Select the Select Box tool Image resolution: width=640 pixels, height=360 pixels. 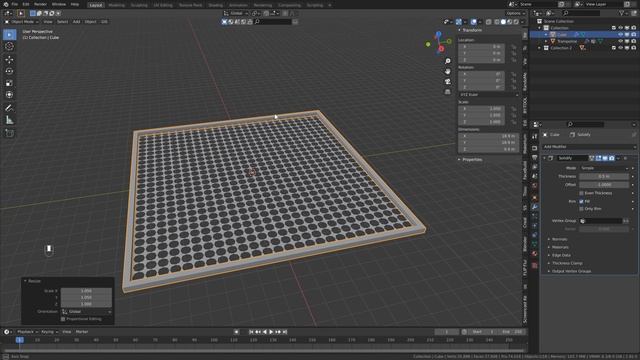pos(9,35)
